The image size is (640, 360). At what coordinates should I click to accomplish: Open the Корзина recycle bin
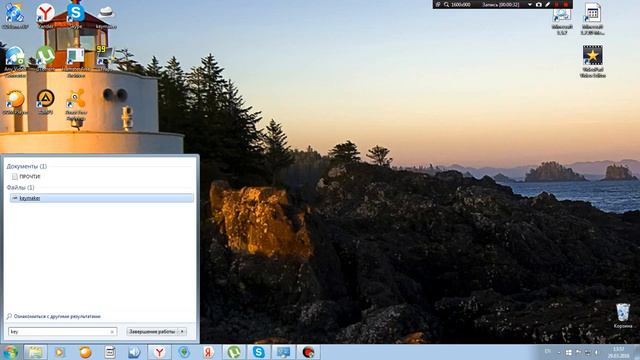[623, 315]
